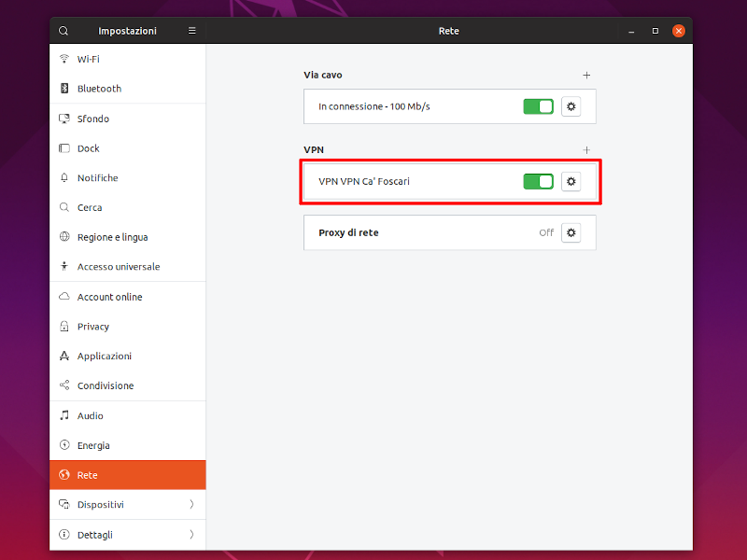Image resolution: width=747 pixels, height=560 pixels.
Task: Open VPN Ca' Foscari gear settings
Action: [x=571, y=181]
